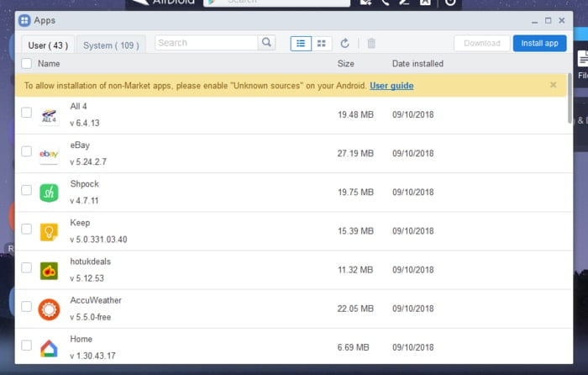Select the Home app checkbox
This screenshot has height=375, width=588.
[x=26, y=346]
